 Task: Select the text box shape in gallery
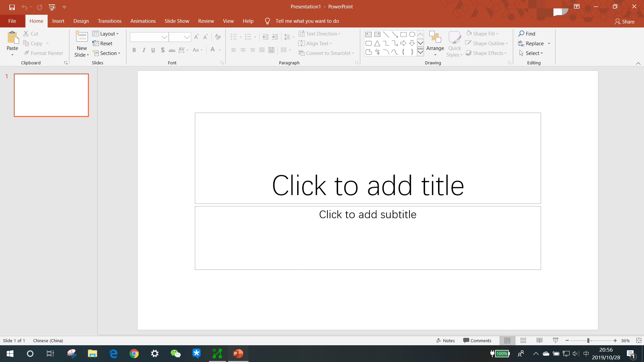[368, 34]
